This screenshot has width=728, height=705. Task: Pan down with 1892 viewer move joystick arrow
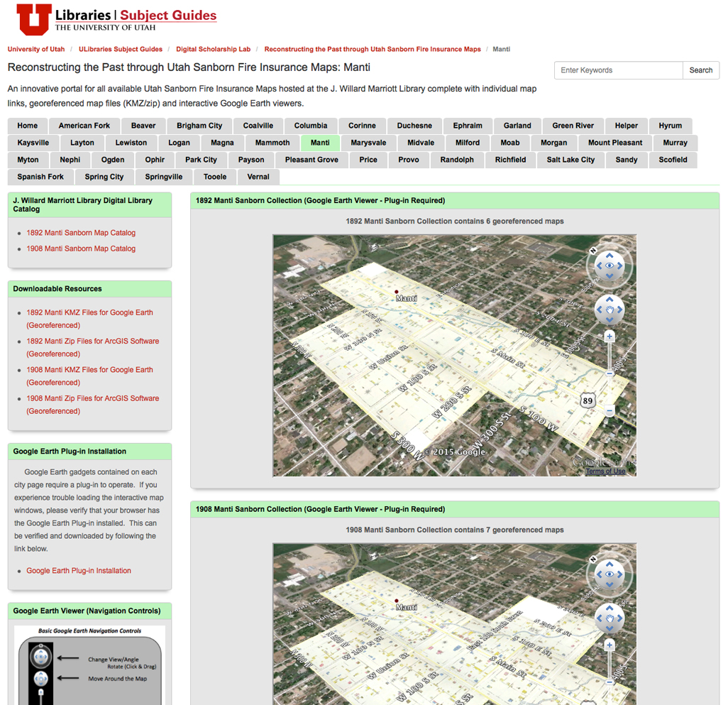tap(610, 320)
